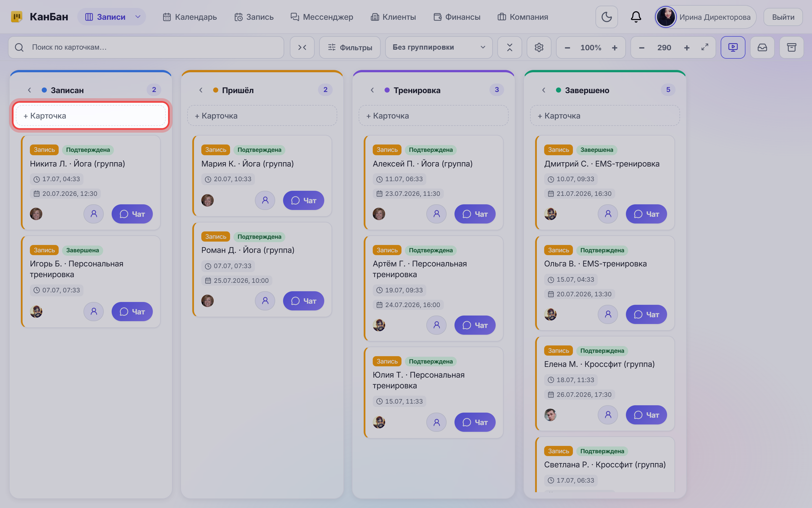Open Финансы section
The image size is (812, 508).
(457, 17)
